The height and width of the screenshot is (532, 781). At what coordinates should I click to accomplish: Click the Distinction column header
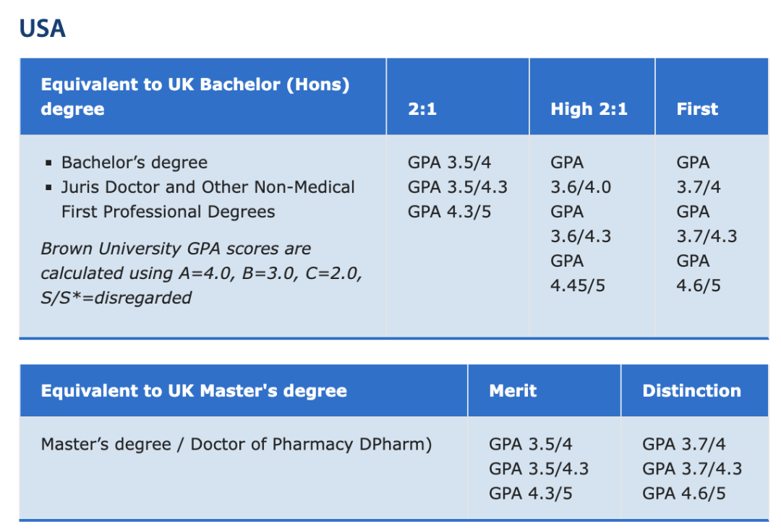click(691, 390)
